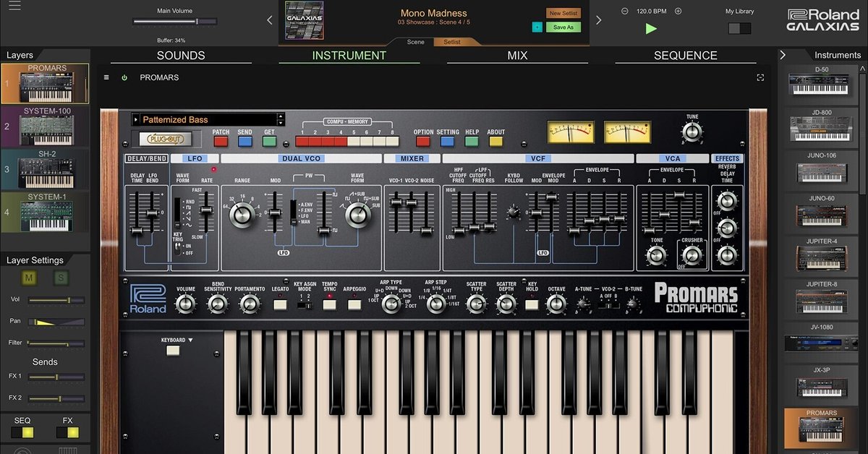Toggle the PROMARS instrument power icon
The image size is (868, 454).
124,77
